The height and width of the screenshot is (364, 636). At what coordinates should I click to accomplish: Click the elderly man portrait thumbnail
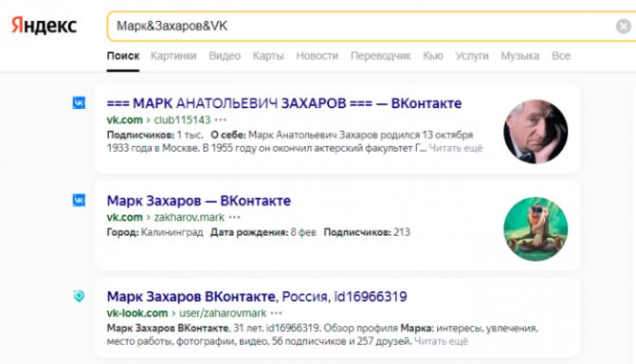[536, 132]
